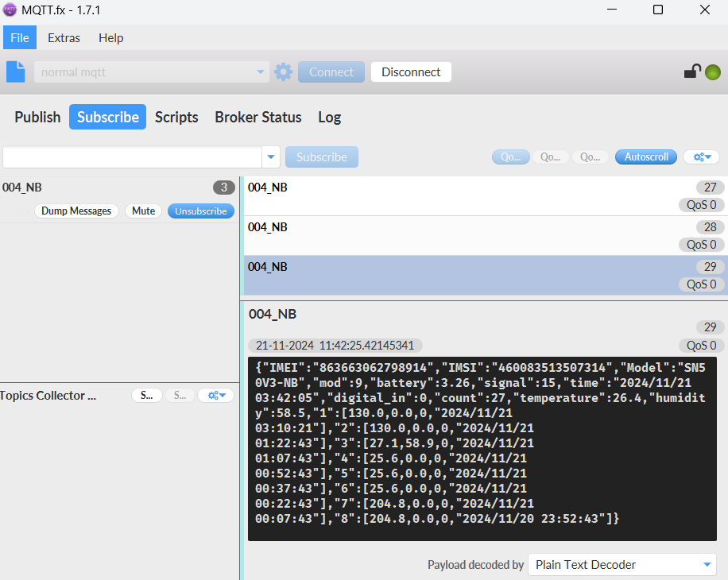Select highlighted message 29 in the list
The width and height of the screenshot is (728, 580).
484,275
